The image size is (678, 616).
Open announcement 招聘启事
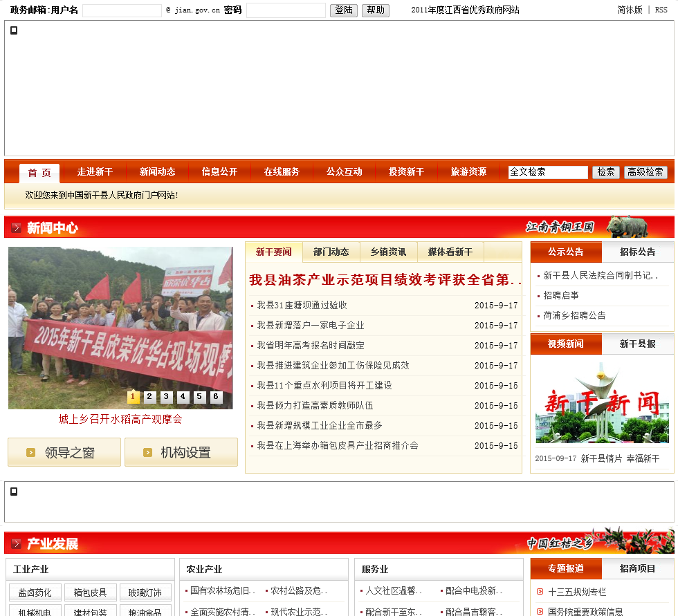point(561,295)
